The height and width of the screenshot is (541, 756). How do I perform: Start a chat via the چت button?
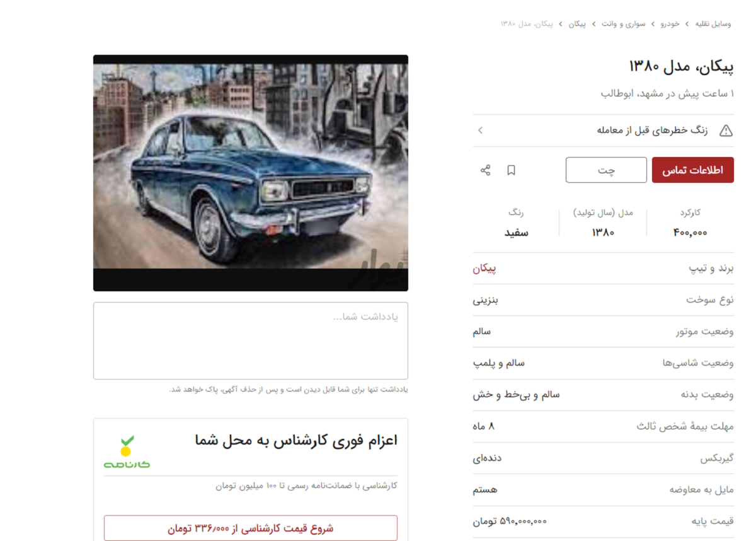pos(605,170)
